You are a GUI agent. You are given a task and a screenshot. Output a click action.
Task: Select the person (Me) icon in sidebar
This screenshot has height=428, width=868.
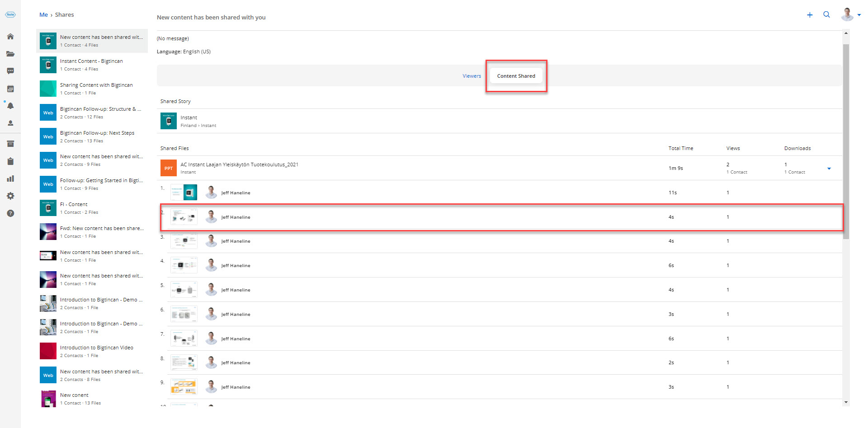pyautogui.click(x=10, y=123)
